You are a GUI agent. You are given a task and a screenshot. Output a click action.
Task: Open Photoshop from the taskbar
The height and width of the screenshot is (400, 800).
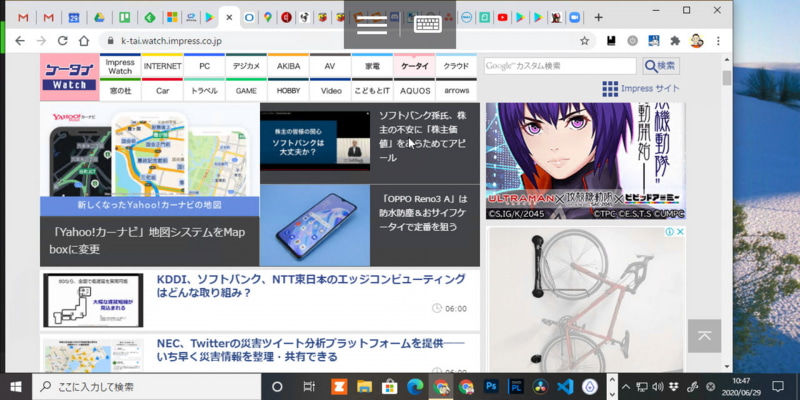[x=491, y=387]
